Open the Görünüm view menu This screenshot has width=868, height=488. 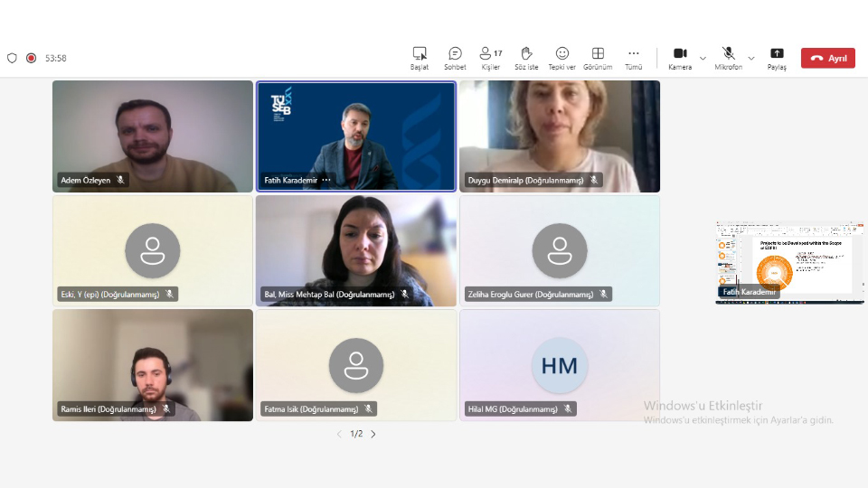pos(598,58)
